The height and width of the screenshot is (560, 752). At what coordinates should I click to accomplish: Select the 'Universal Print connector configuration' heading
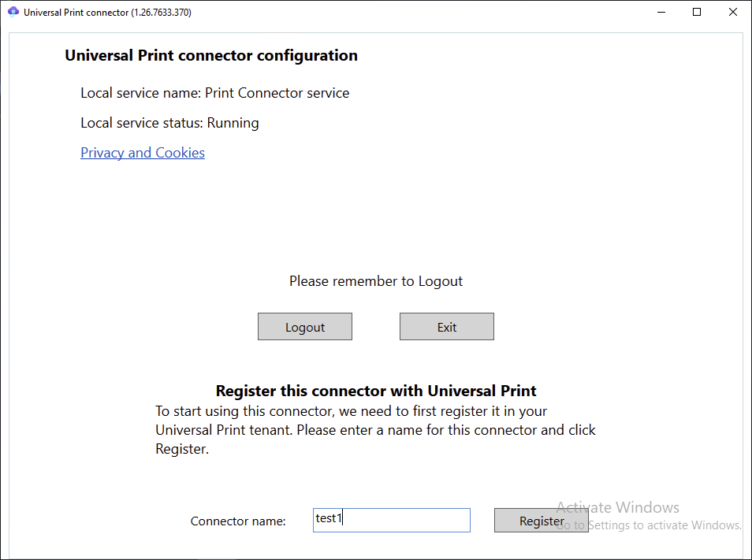pyautogui.click(x=211, y=55)
